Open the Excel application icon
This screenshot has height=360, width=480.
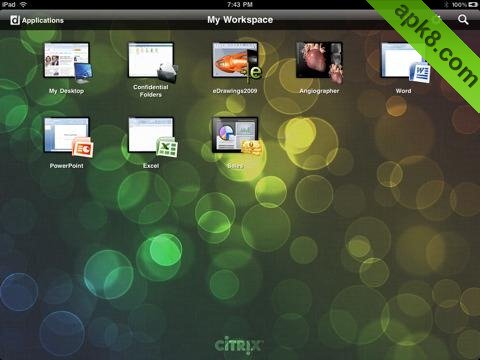[x=153, y=136]
